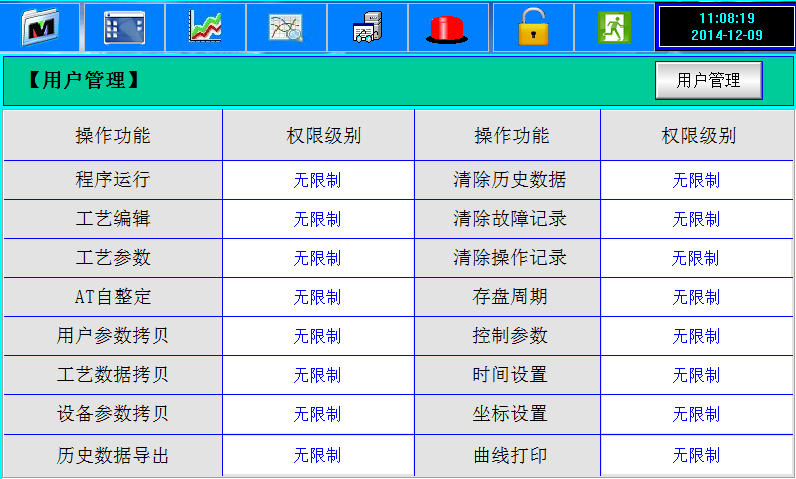Set permission level for 用户参数拷贝

318,336
